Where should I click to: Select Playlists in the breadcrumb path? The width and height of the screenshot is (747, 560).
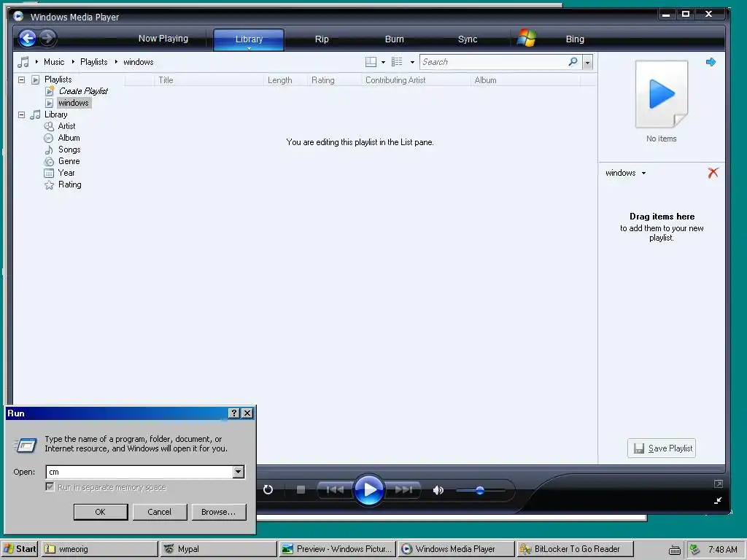(x=94, y=62)
